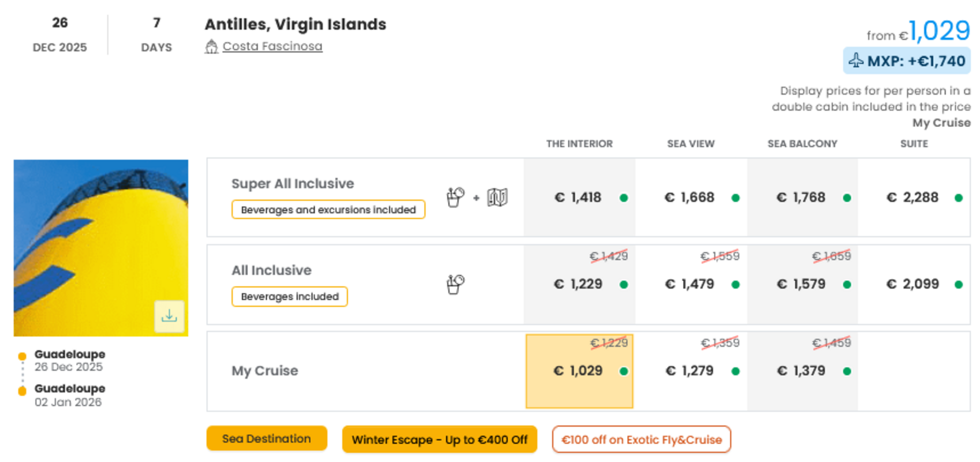The width and height of the screenshot is (980, 462).
Task: Click green availability dot beside € 2,288 suite
Action: pyautogui.click(x=959, y=198)
